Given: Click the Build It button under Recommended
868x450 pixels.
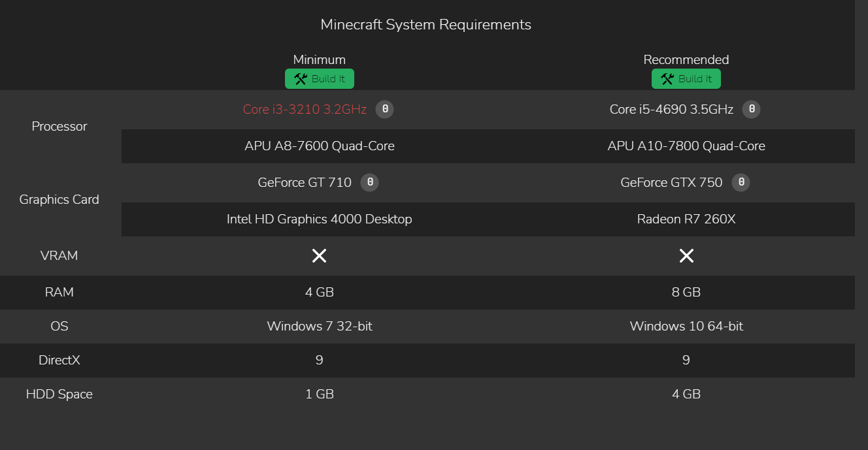Looking at the screenshot, I should 686,79.
